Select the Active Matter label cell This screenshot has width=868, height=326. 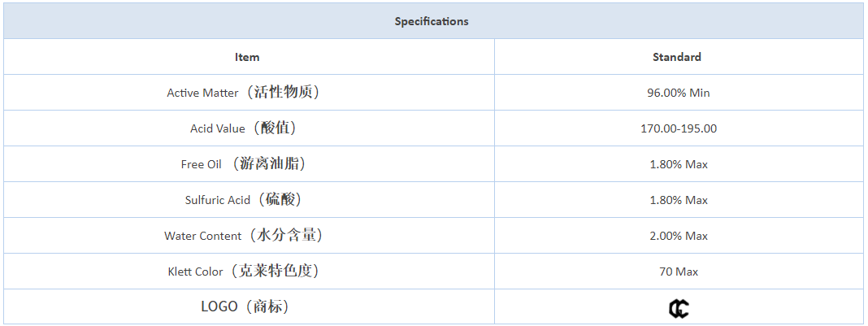coord(250,93)
